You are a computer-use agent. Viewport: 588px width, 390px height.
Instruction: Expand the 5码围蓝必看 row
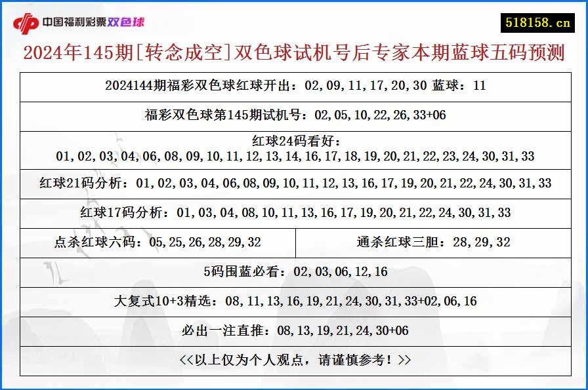point(294,271)
